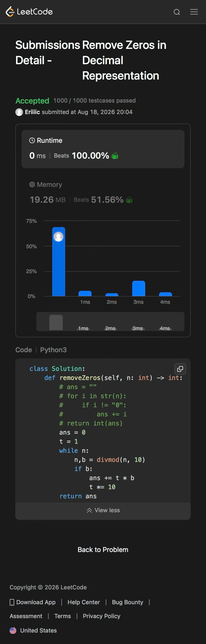Click the Memory chip icon
Viewport: 206px width, 644px height.
[x=32, y=184]
